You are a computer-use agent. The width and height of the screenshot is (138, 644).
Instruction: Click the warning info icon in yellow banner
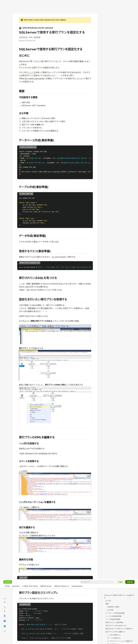[x=22, y=20]
